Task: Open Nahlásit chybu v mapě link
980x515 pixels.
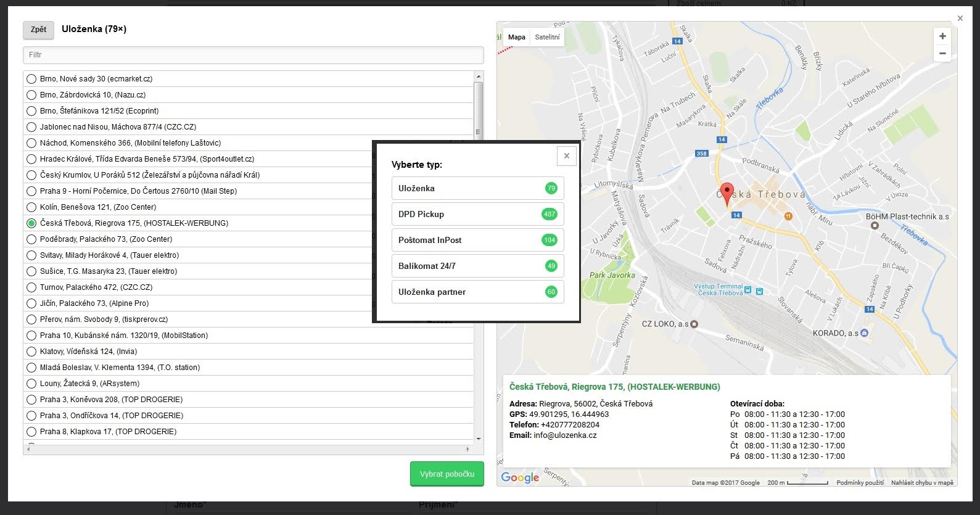Action: [922, 483]
